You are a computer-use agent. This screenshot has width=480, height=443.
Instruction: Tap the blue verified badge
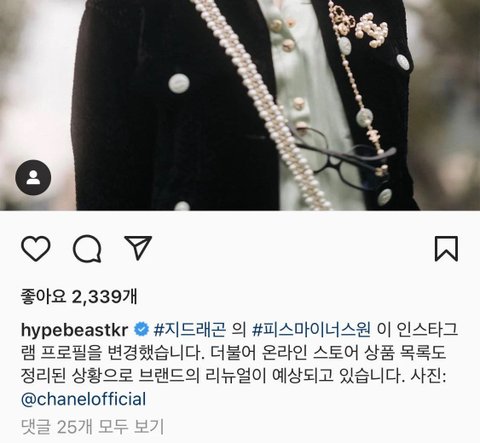coord(141,330)
